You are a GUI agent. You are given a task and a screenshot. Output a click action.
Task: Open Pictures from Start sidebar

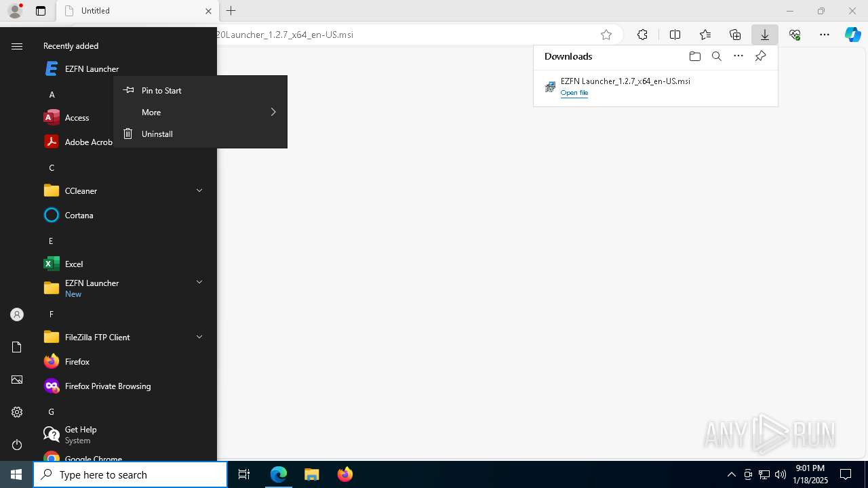[x=17, y=380]
